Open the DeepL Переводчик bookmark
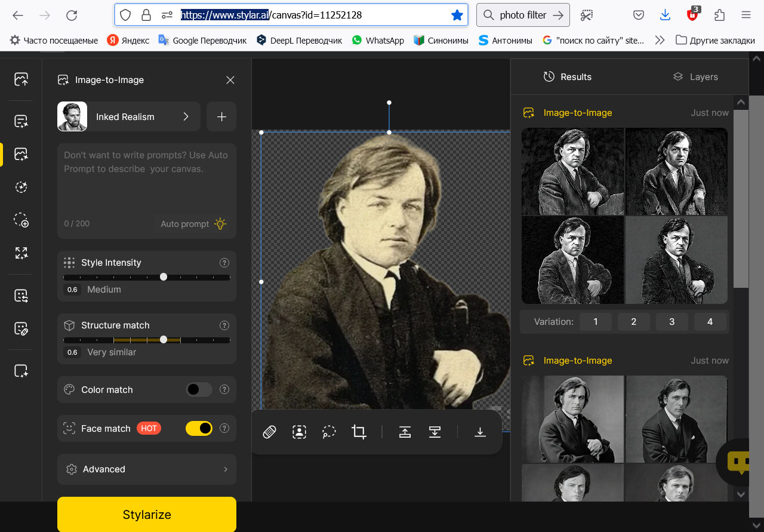This screenshot has width=764, height=532. click(x=299, y=40)
